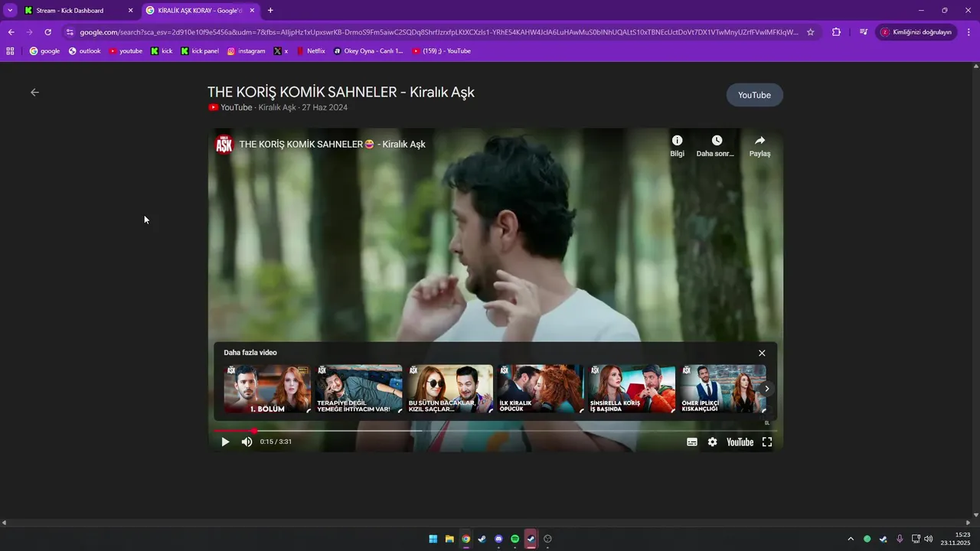The width and height of the screenshot is (980, 551).
Task: Click the video title in the player
Action: pyautogui.click(x=332, y=144)
